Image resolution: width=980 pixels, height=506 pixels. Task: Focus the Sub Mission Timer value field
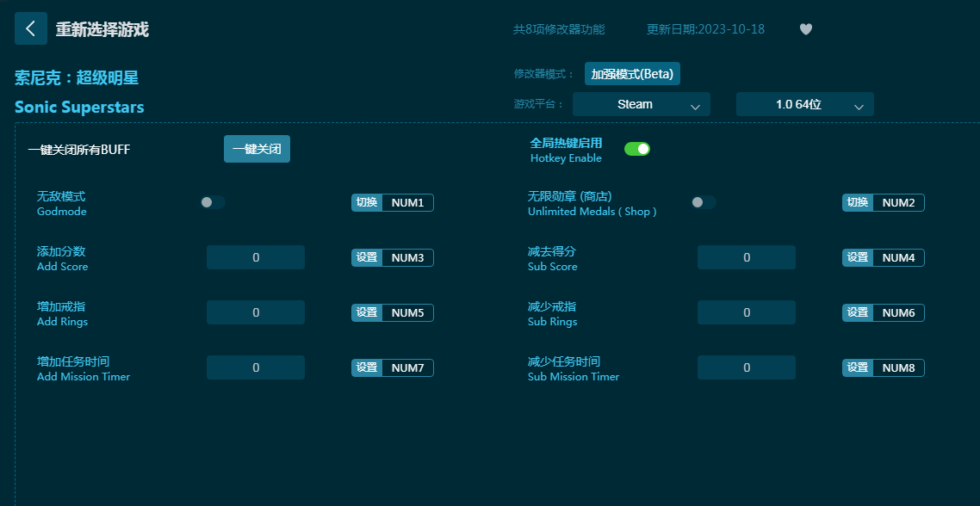(747, 367)
